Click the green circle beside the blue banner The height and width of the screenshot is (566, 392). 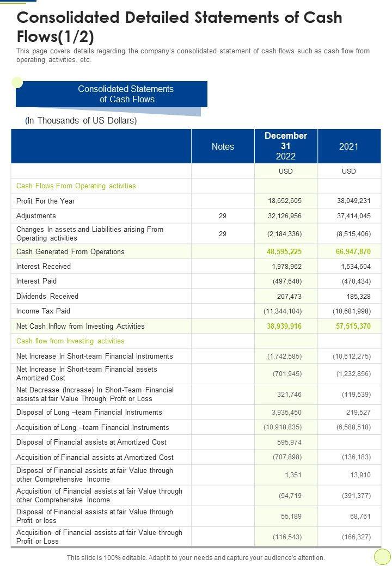tap(17, 82)
